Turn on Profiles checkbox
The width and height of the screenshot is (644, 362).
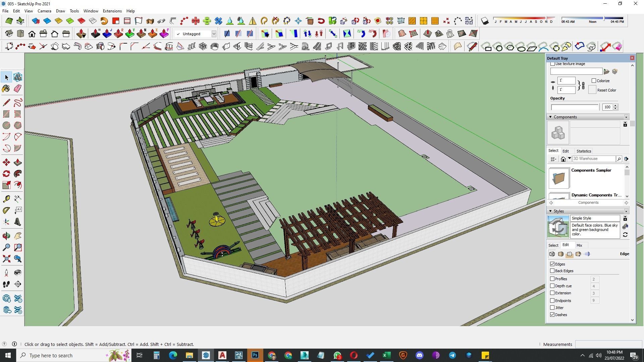tap(552, 279)
